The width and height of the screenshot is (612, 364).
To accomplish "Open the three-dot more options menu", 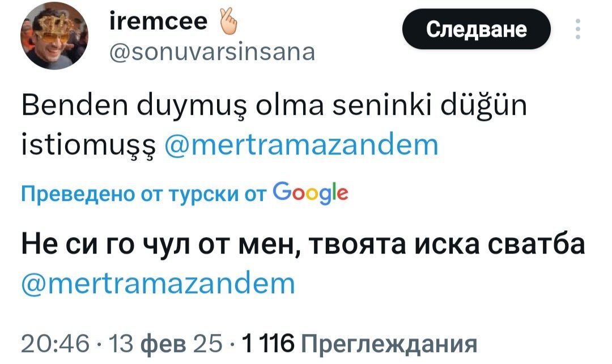I will 577,29.
